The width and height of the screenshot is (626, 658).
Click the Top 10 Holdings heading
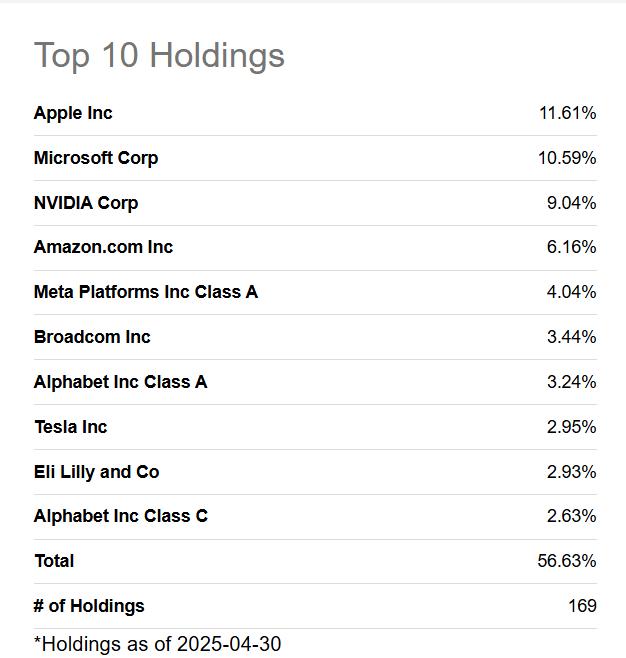pyautogui.click(x=159, y=55)
